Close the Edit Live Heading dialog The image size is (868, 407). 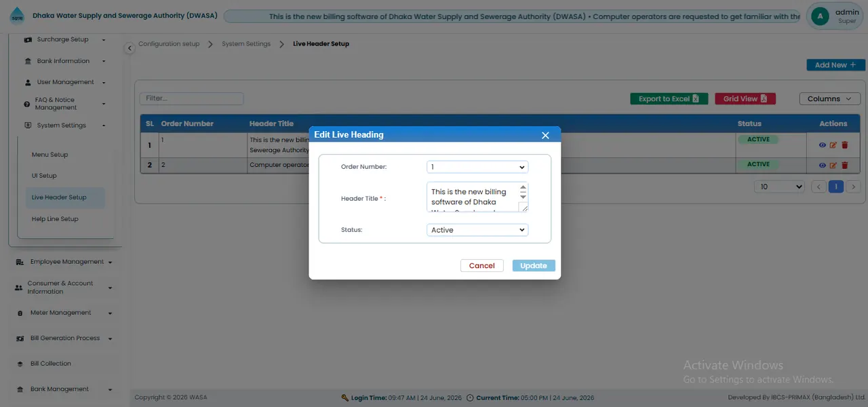pos(545,135)
